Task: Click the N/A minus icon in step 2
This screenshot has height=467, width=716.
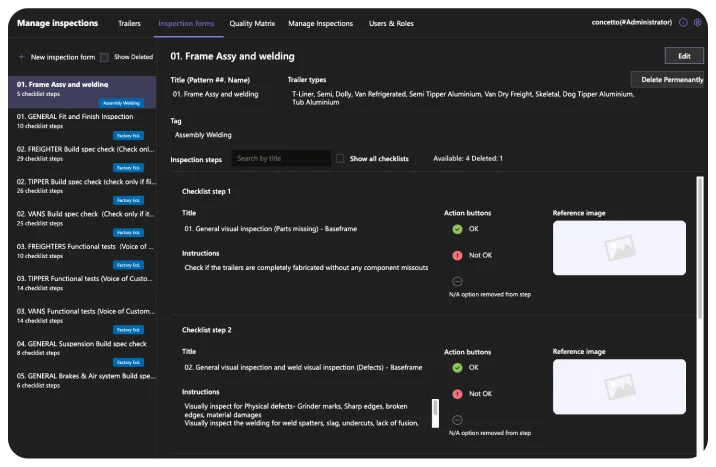Action: tap(457, 420)
